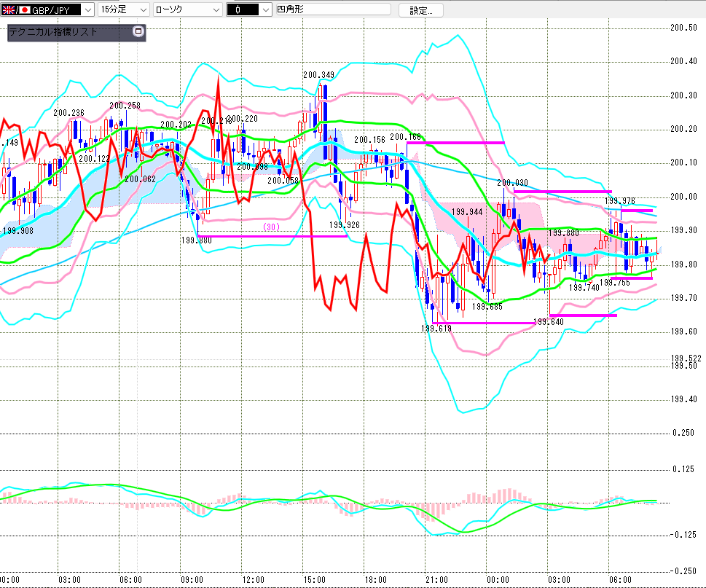Select the 200.030 price label
The width and height of the screenshot is (706, 588).
[x=512, y=183]
